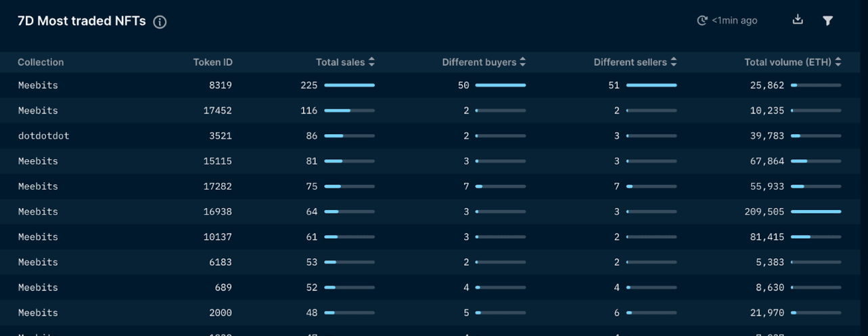The image size is (868, 336).
Task: Click the 7D Most traded NFTs title
Action: [82, 21]
